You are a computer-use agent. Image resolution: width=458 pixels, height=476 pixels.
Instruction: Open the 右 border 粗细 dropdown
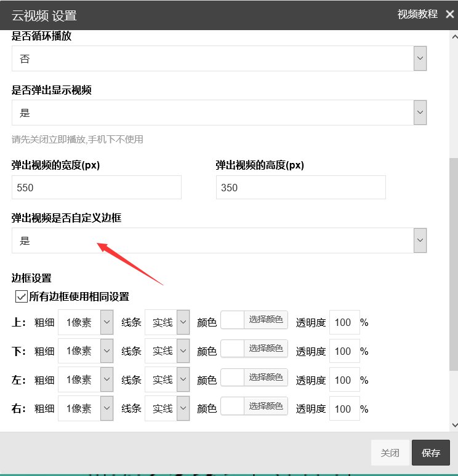pyautogui.click(x=86, y=408)
